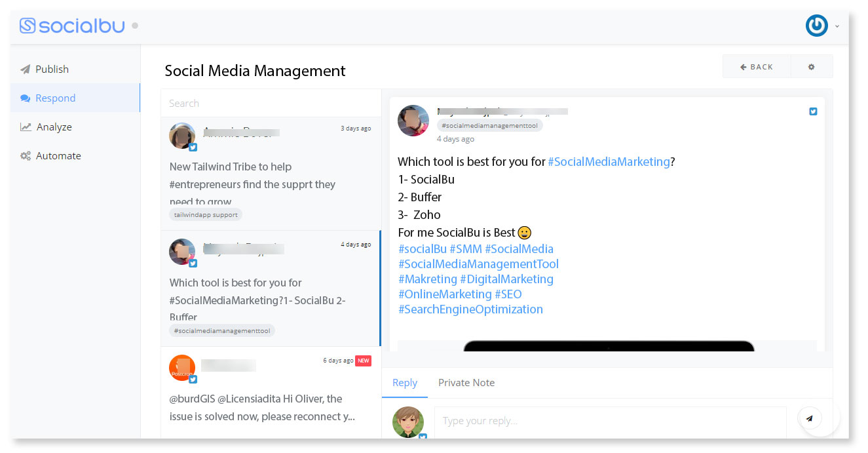Open the Tailwind Tribe conversation thumbnail
Screen dimensions: 868x453
[x=181, y=135]
